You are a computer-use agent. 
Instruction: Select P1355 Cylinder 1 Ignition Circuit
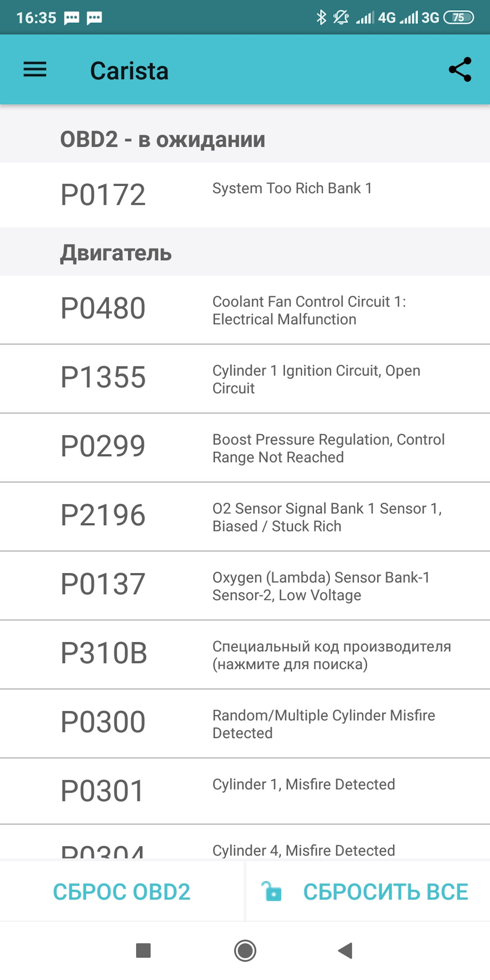click(245, 379)
